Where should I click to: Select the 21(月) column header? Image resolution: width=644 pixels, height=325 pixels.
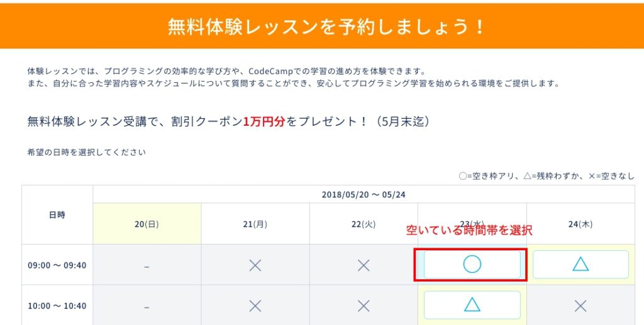255,224
